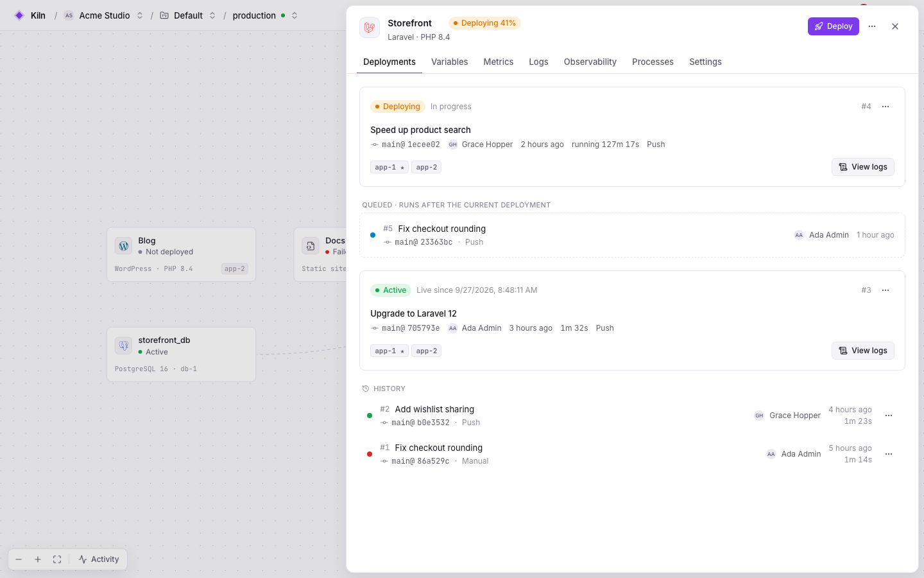This screenshot has height=578, width=924.
Task: Expand the Acme Studio workspace switcher
Action: pyautogui.click(x=140, y=15)
